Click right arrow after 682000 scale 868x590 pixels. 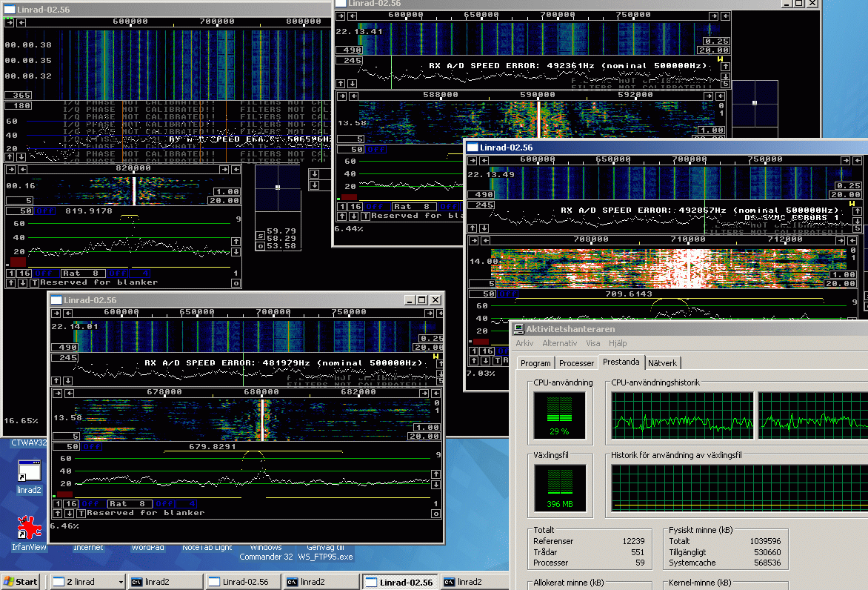(x=424, y=393)
